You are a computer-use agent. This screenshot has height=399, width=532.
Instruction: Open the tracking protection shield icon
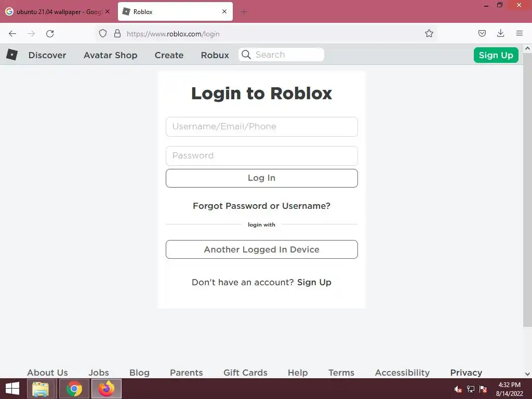pos(103,34)
